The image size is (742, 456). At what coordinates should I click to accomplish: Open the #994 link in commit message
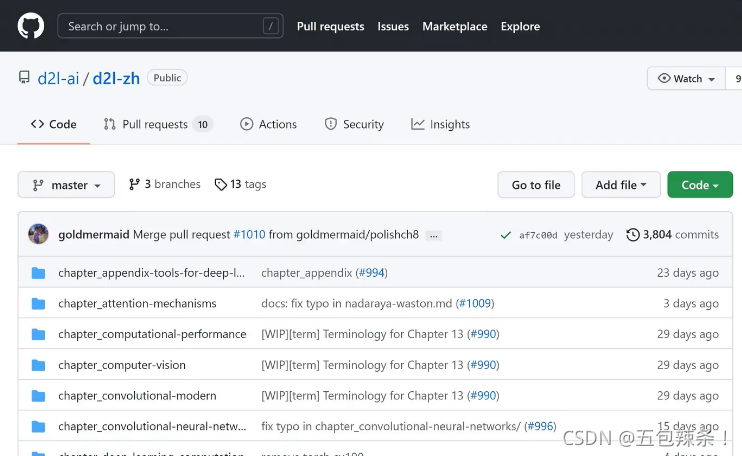[x=371, y=273]
